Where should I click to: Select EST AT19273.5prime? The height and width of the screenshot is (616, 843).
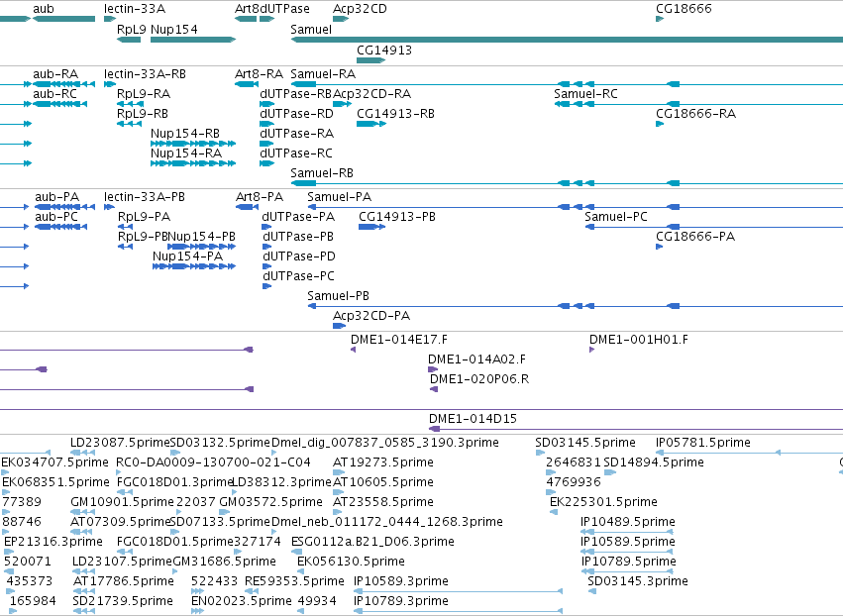coord(383,462)
